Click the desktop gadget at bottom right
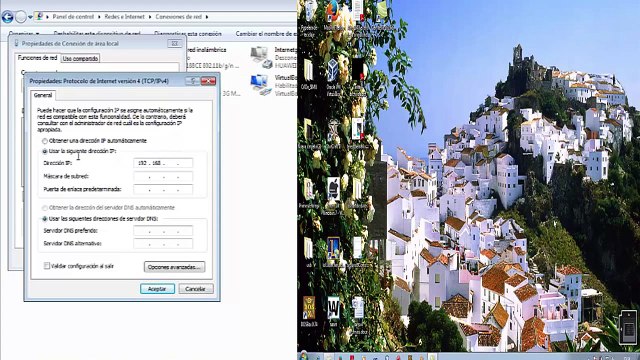Image resolution: width=640 pixels, height=360 pixels. pos(628,327)
